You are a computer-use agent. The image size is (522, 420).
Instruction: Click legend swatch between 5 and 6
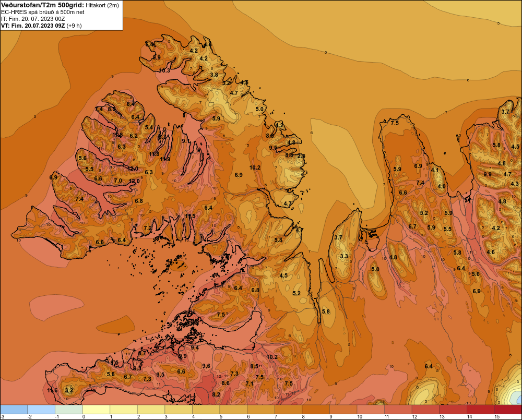(x=234, y=410)
